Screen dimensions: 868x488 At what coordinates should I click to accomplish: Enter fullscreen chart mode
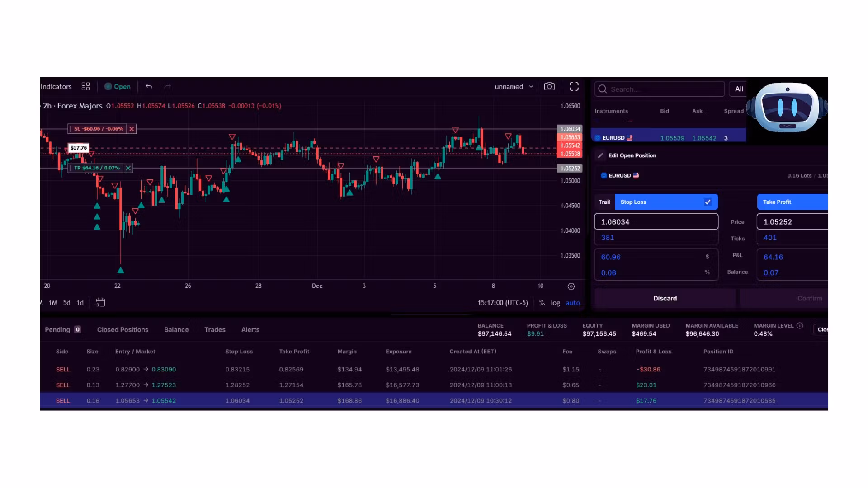click(574, 86)
